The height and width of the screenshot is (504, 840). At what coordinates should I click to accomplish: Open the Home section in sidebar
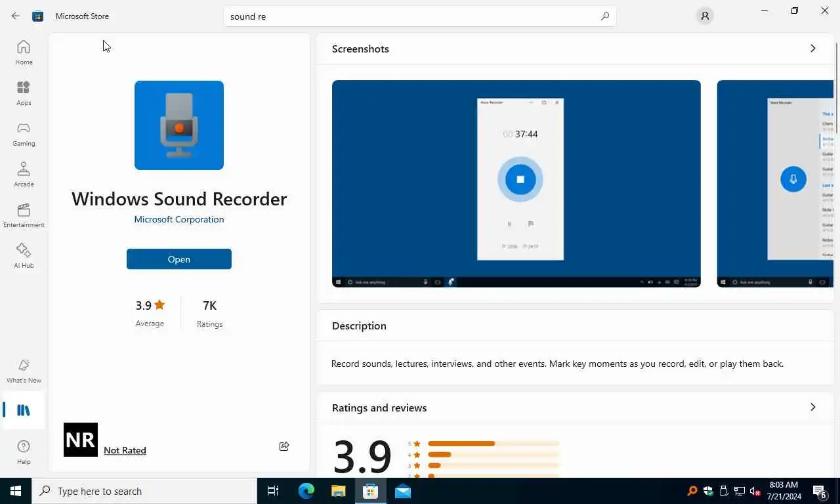pos(24,52)
